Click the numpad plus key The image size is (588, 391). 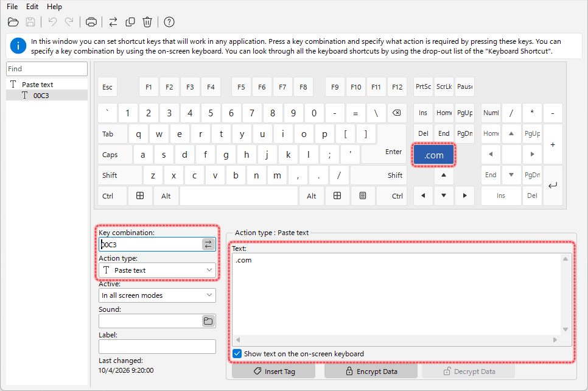pos(553,144)
